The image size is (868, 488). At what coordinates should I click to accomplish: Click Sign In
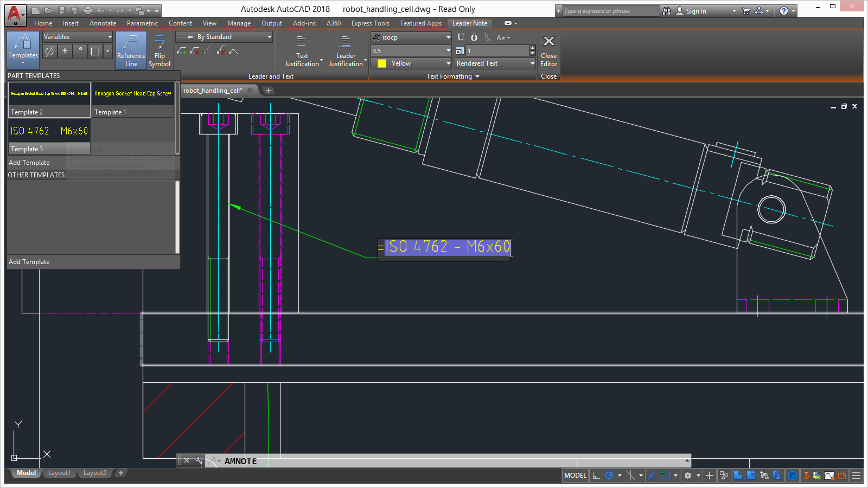pos(695,11)
